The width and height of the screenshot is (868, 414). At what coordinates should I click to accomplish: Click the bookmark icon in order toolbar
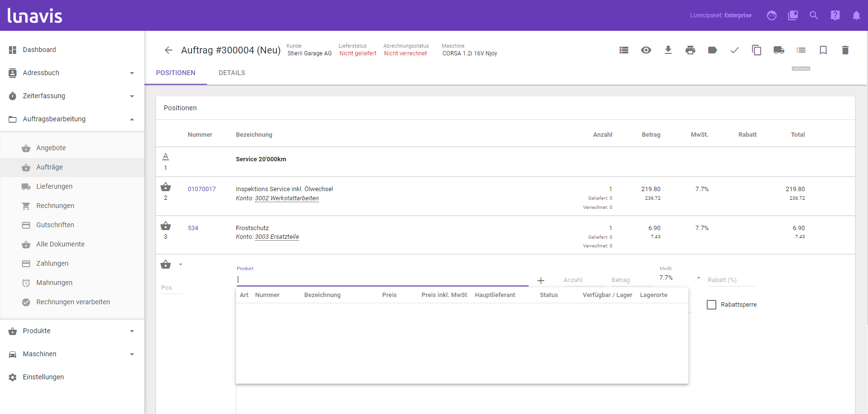click(x=823, y=50)
